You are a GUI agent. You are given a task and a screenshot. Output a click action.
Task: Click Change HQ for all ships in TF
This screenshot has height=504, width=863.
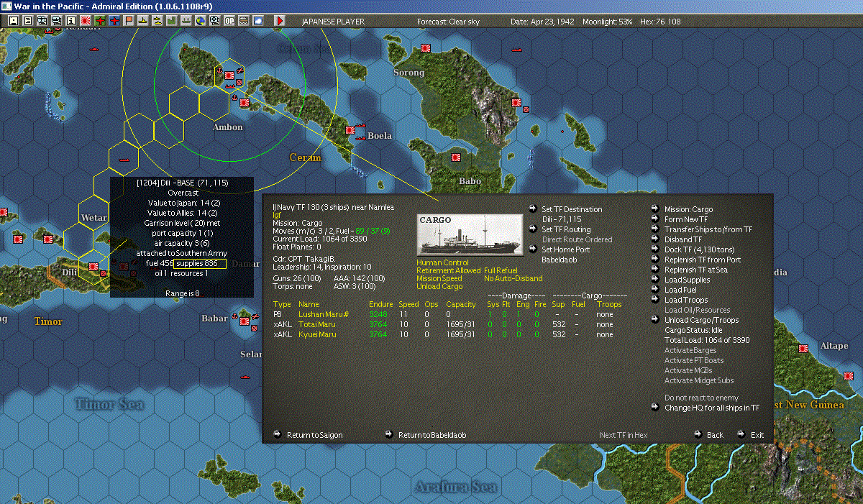pos(711,408)
